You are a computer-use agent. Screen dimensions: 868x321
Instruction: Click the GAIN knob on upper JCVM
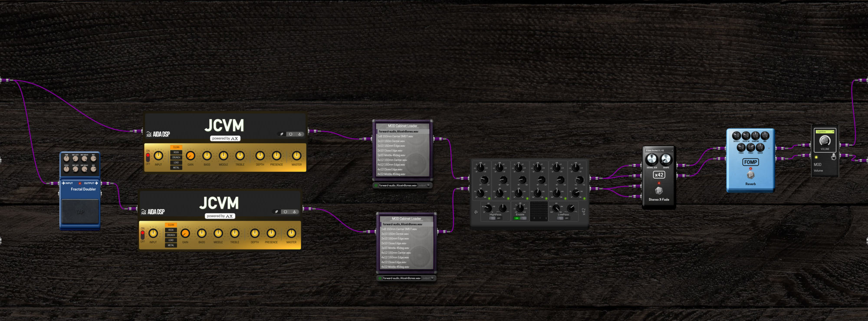191,156
